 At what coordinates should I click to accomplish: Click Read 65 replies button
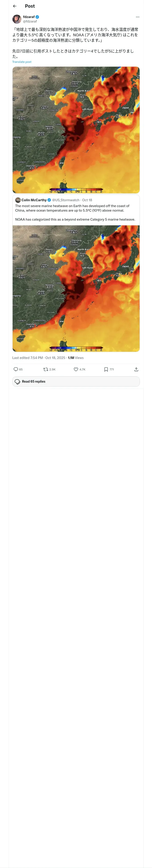(76, 381)
